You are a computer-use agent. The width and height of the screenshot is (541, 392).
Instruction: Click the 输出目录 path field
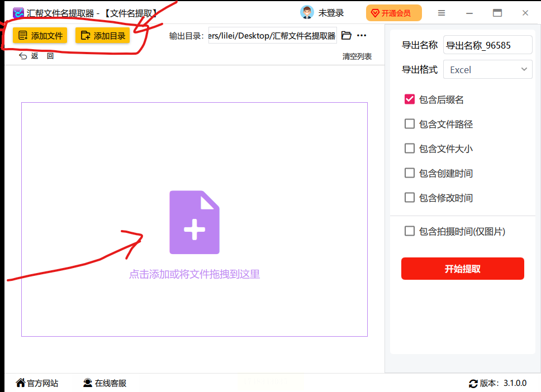click(x=272, y=36)
